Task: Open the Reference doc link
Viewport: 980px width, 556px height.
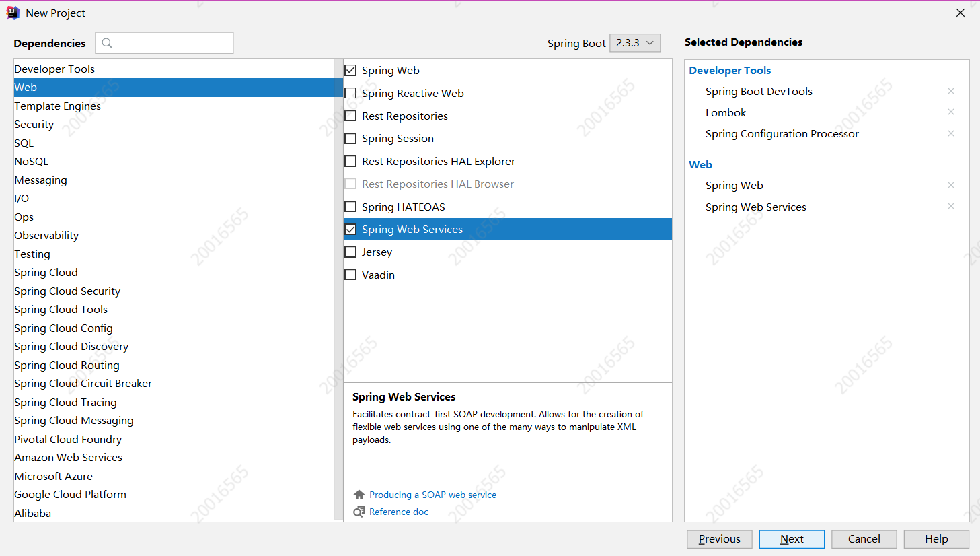Action: (399, 512)
